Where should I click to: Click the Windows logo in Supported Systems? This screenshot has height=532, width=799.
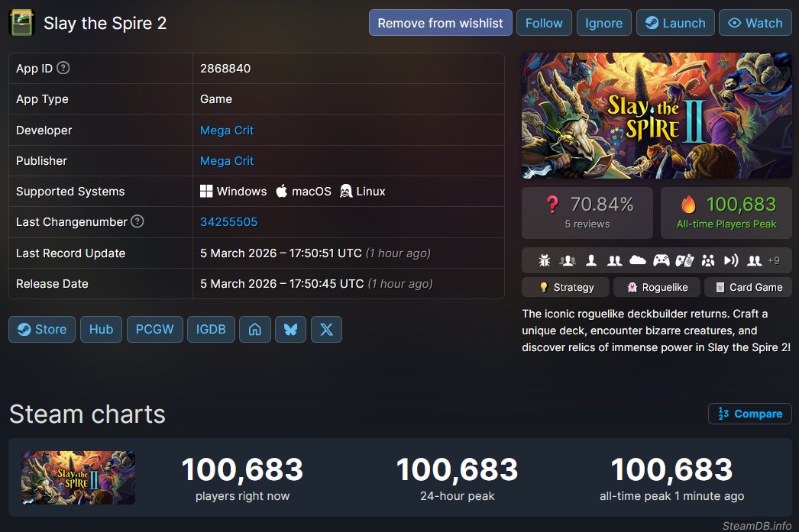(206, 192)
